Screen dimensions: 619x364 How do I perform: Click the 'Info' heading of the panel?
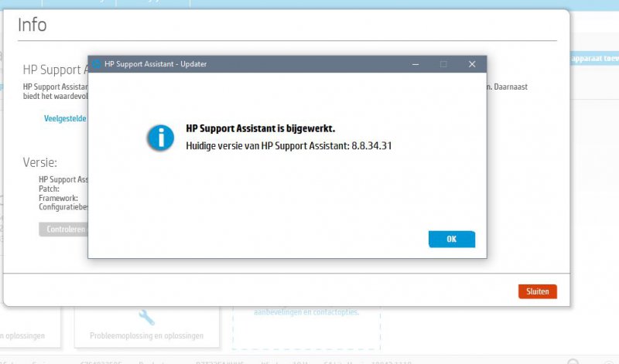[x=32, y=25]
